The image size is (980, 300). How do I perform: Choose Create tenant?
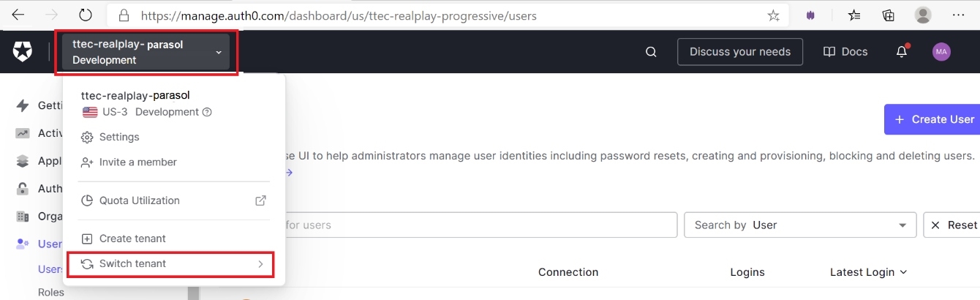point(132,239)
